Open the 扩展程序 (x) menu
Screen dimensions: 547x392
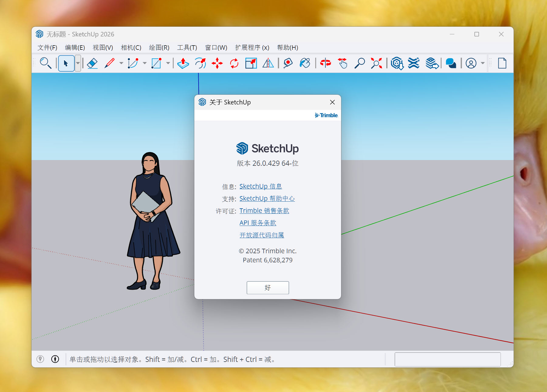[x=252, y=48]
